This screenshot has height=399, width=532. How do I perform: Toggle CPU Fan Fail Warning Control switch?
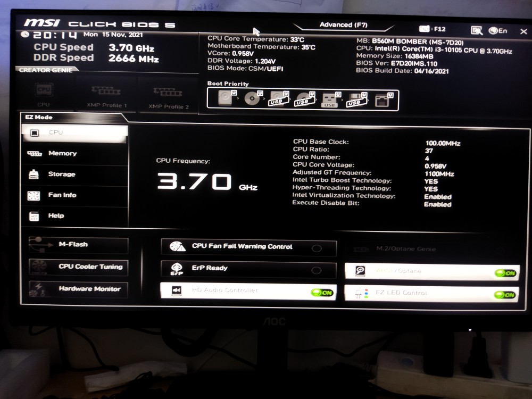click(x=317, y=248)
